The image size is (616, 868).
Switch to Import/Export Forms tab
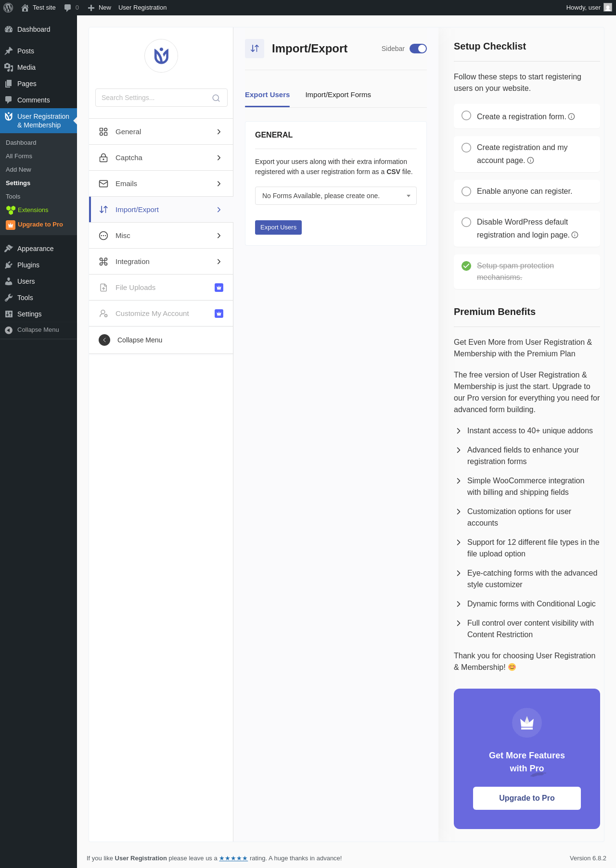(x=338, y=95)
